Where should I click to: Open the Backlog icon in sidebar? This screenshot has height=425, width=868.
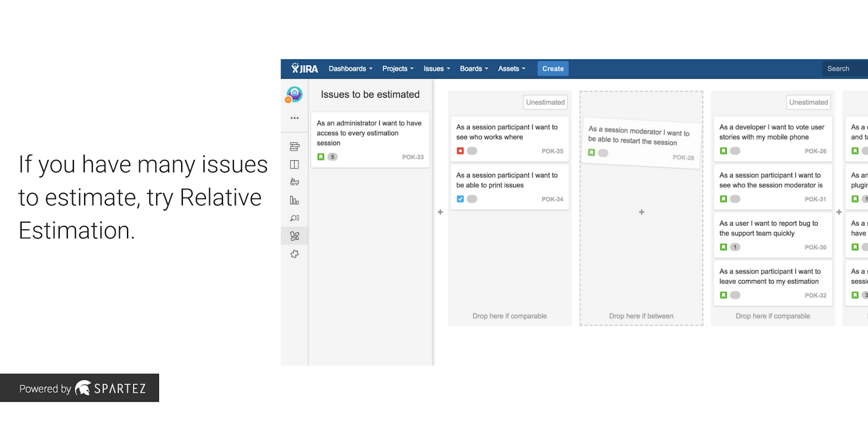click(x=295, y=147)
